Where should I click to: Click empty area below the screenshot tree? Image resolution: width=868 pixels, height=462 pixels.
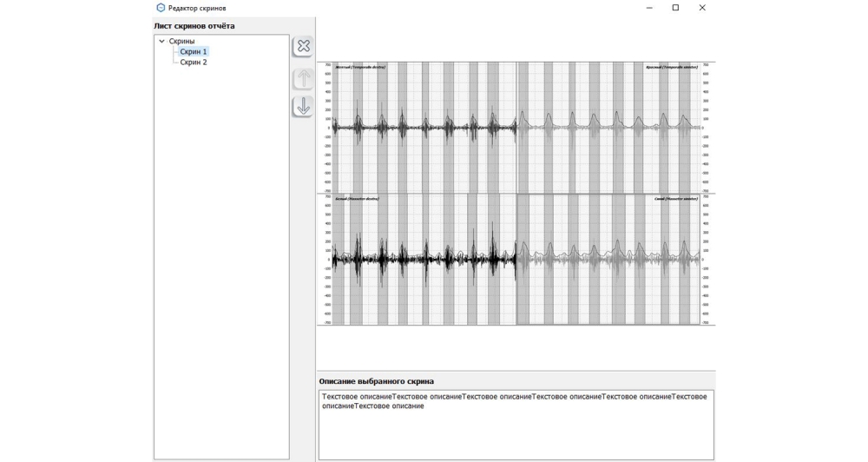pos(221,261)
